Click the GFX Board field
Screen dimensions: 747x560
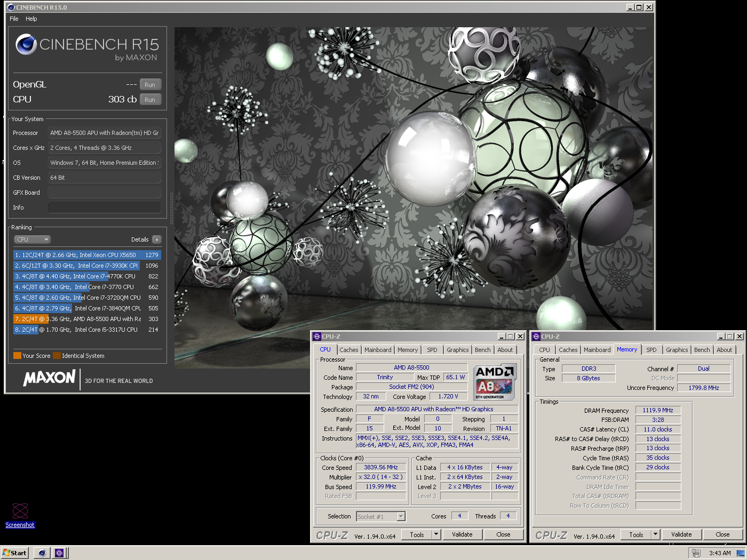(x=105, y=193)
